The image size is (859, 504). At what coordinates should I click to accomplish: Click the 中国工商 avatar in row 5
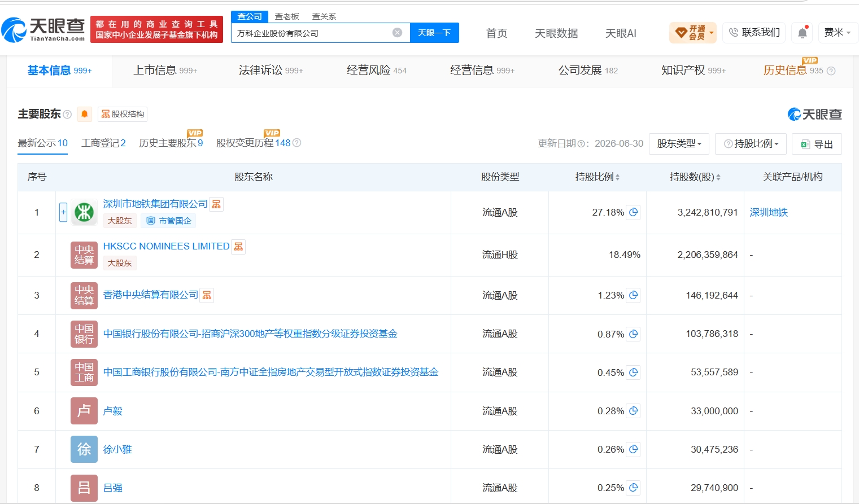coord(84,372)
